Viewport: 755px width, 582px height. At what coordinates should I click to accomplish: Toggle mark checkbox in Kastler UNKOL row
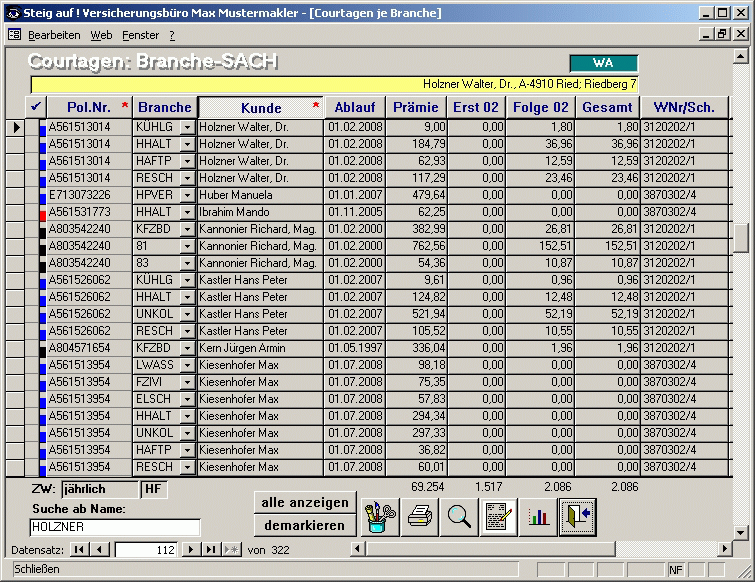pos(32,314)
